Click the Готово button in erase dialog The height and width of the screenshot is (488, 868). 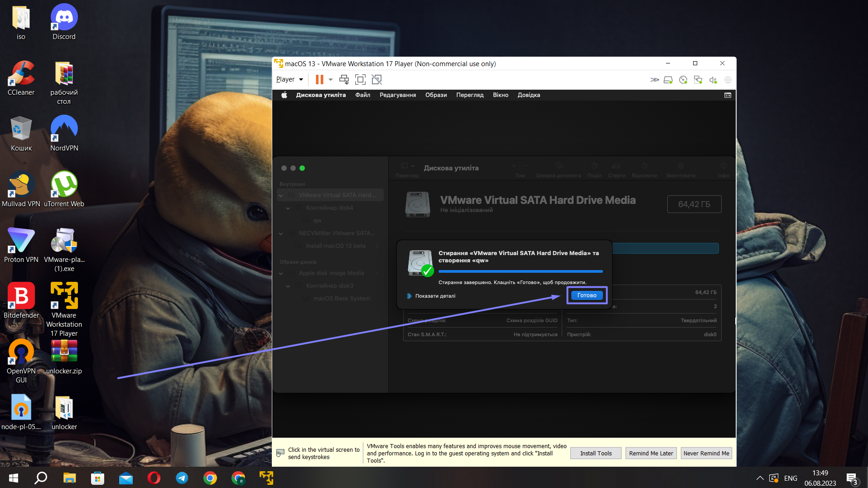(x=587, y=295)
